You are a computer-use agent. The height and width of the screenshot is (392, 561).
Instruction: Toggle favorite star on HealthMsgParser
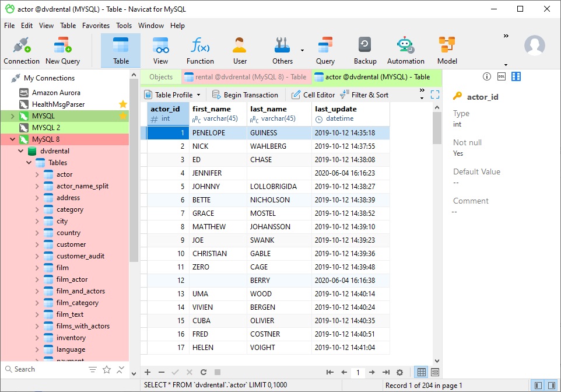click(x=122, y=104)
